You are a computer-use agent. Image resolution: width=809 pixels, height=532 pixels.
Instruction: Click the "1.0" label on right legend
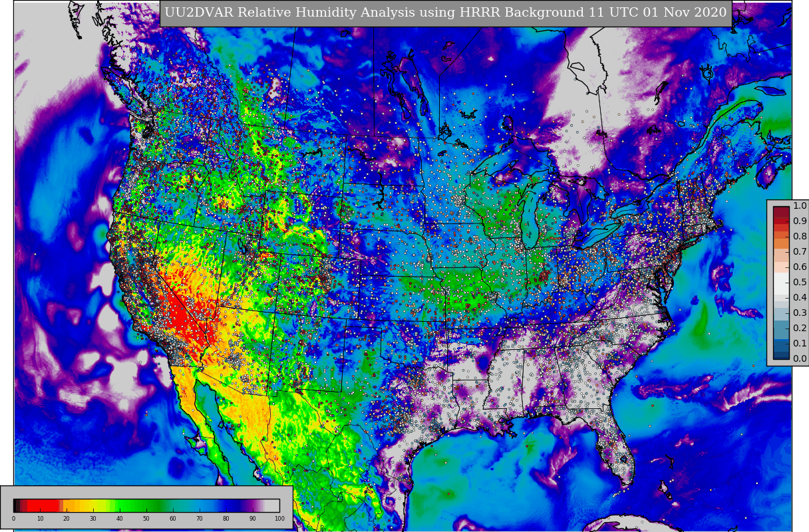coord(800,206)
